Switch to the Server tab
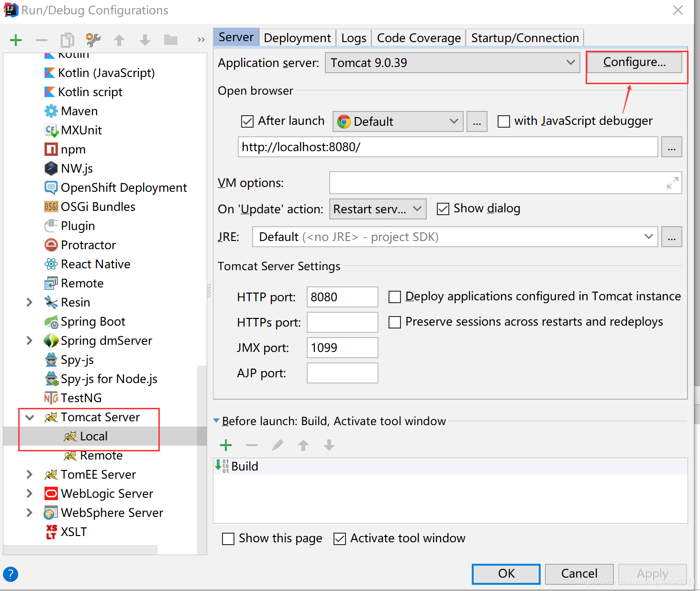Viewport: 700px width, 591px height. point(236,37)
